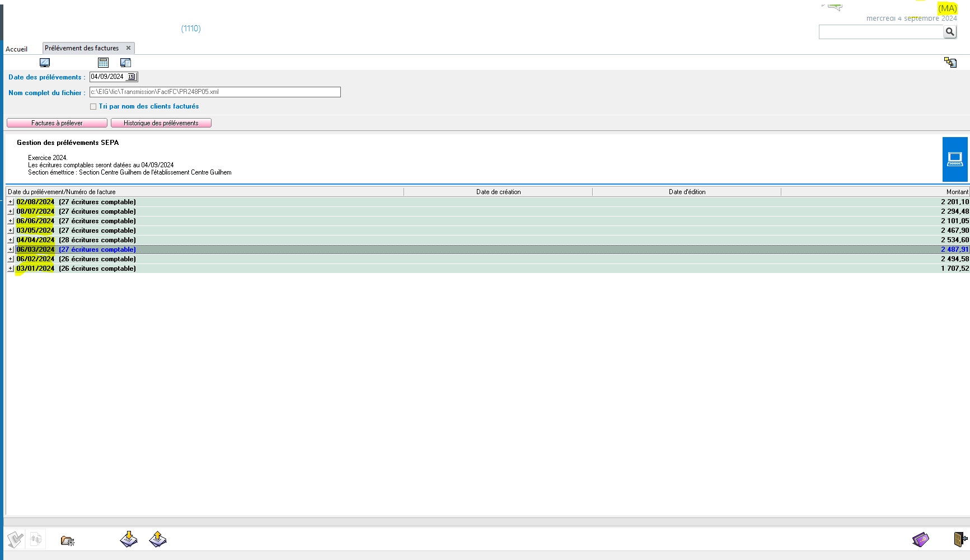Viewport: 970px width, 560px height.
Task: Expand the 04/04/2024 prélèvement row
Action: (11, 240)
